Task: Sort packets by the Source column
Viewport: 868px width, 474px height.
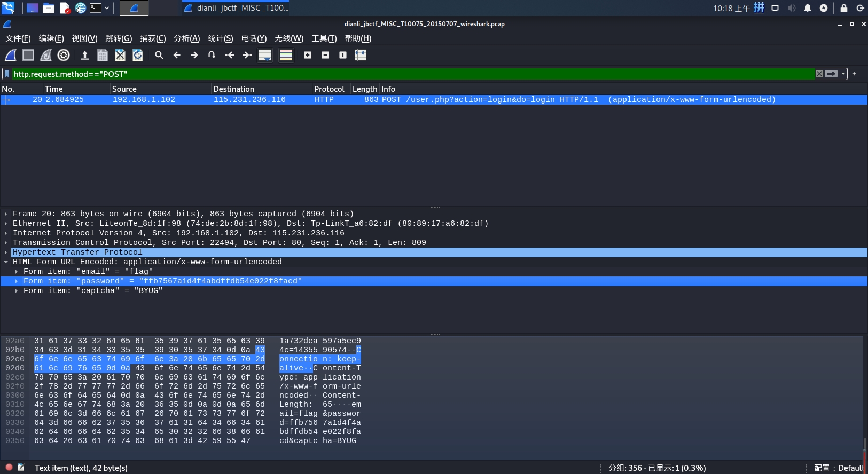Action: (161, 89)
